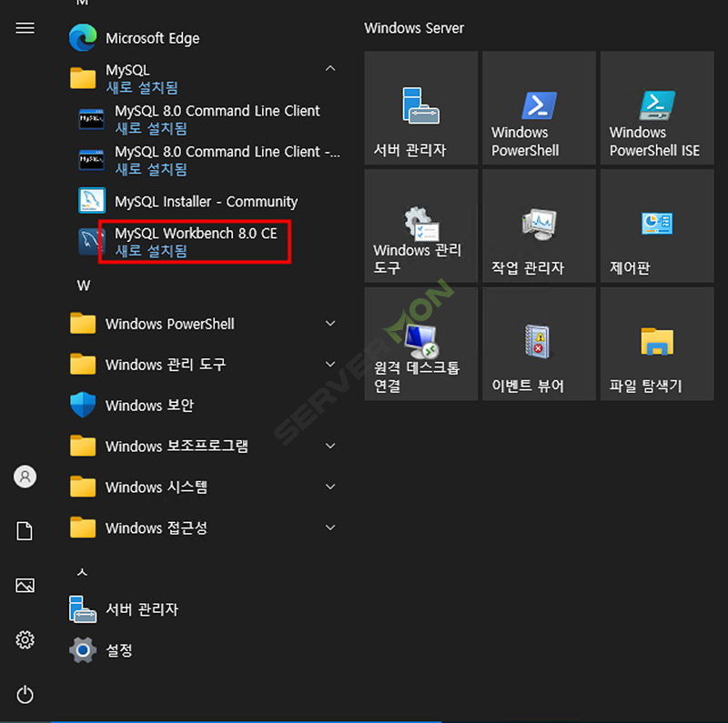Click the Windows PowerShell folder icon

[x=83, y=324]
